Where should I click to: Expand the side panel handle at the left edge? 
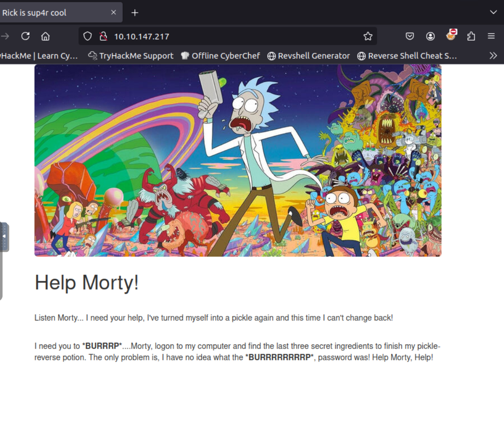pos(4,237)
